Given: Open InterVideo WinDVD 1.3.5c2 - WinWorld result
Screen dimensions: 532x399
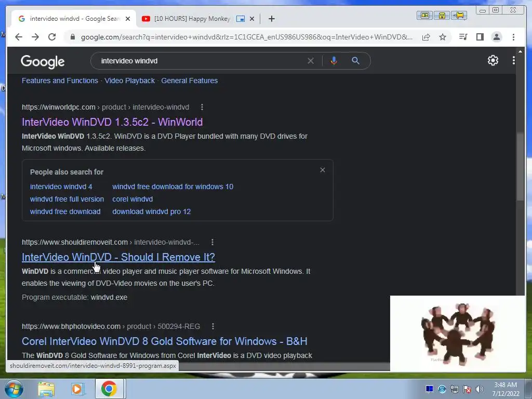Looking at the screenshot, I should (x=112, y=122).
